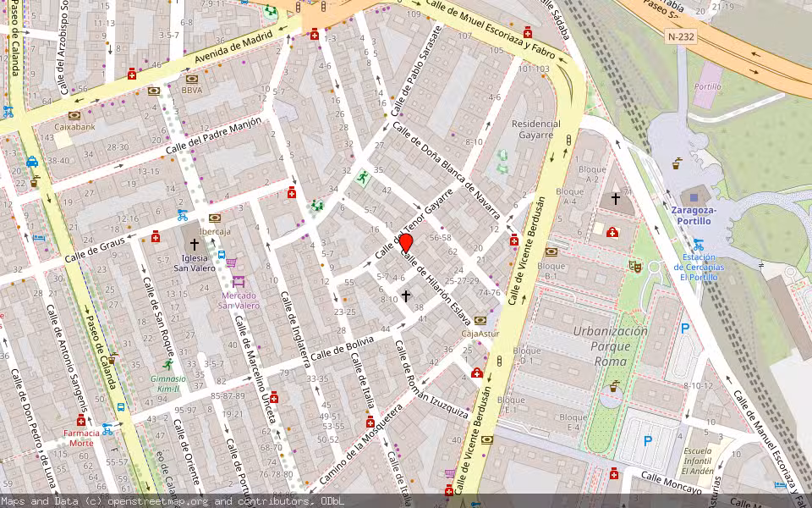The width and height of the screenshot is (812, 508).
Task: Click the Zaragoza-Portillo station label
Action: click(694, 216)
